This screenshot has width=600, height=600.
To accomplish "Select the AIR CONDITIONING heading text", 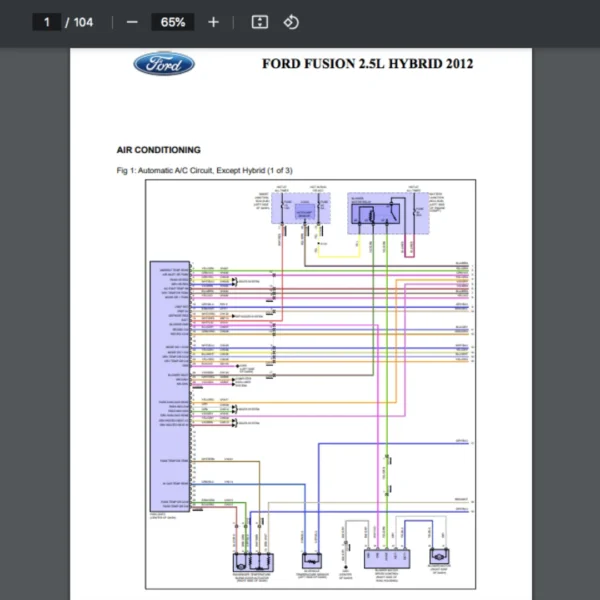I will coord(158,150).
